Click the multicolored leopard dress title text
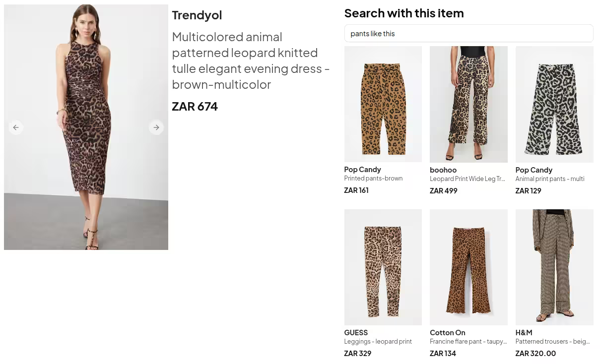This screenshot has width=600, height=364. 250,61
